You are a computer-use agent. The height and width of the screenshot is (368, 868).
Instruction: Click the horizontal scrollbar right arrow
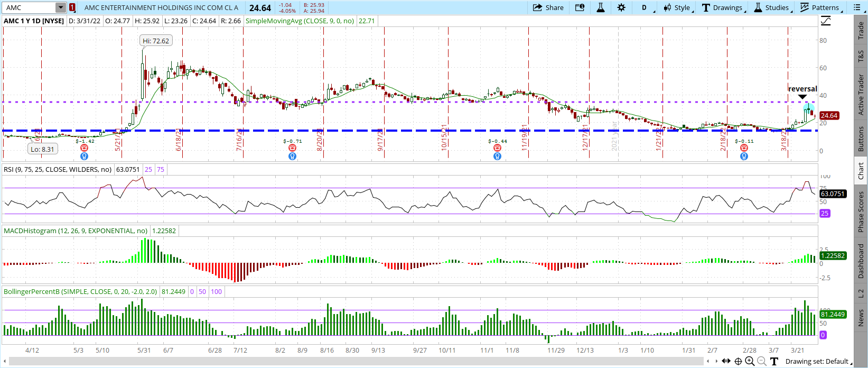[716, 361]
